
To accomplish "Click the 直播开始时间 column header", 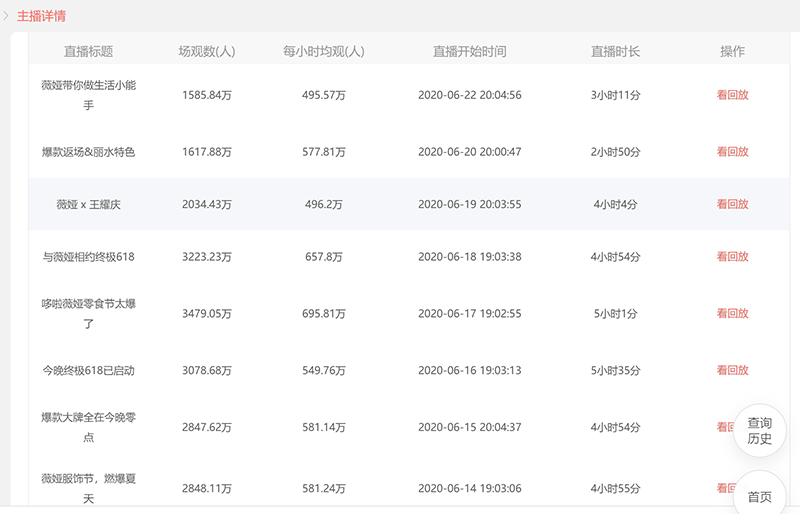I will (469, 52).
